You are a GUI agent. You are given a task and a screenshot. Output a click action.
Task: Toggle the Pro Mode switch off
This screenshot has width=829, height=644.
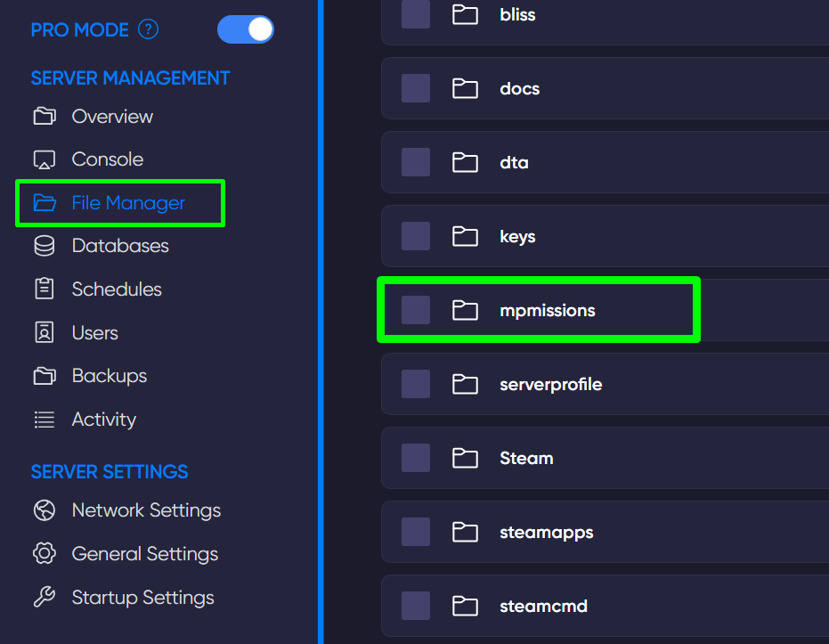click(246, 29)
